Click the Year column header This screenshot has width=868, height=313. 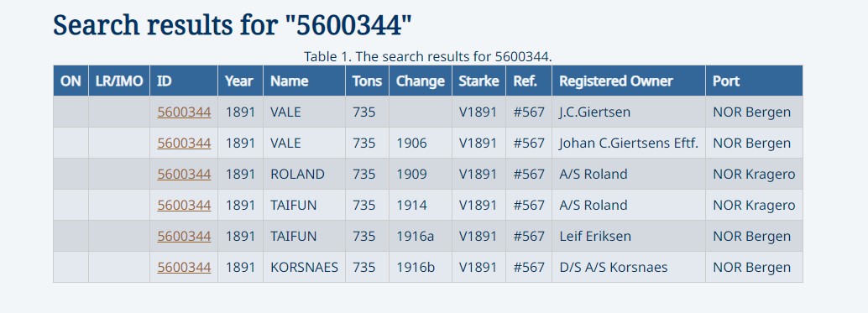pyautogui.click(x=240, y=81)
